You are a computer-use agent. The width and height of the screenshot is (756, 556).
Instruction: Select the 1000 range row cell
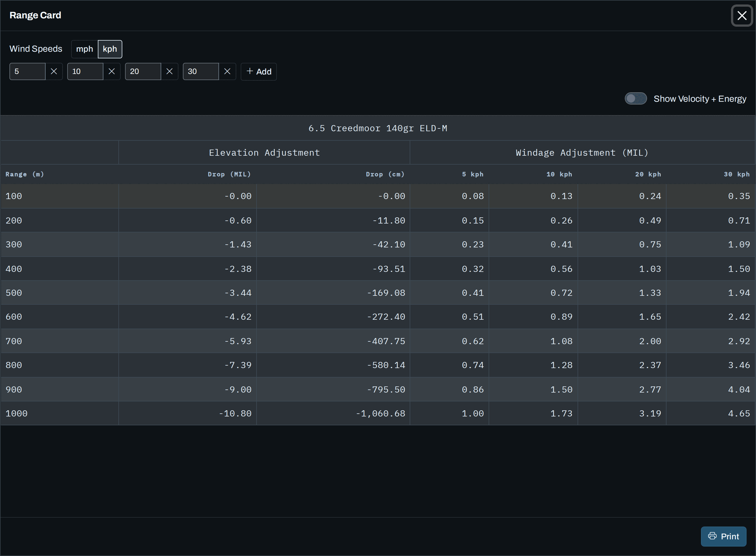60,413
